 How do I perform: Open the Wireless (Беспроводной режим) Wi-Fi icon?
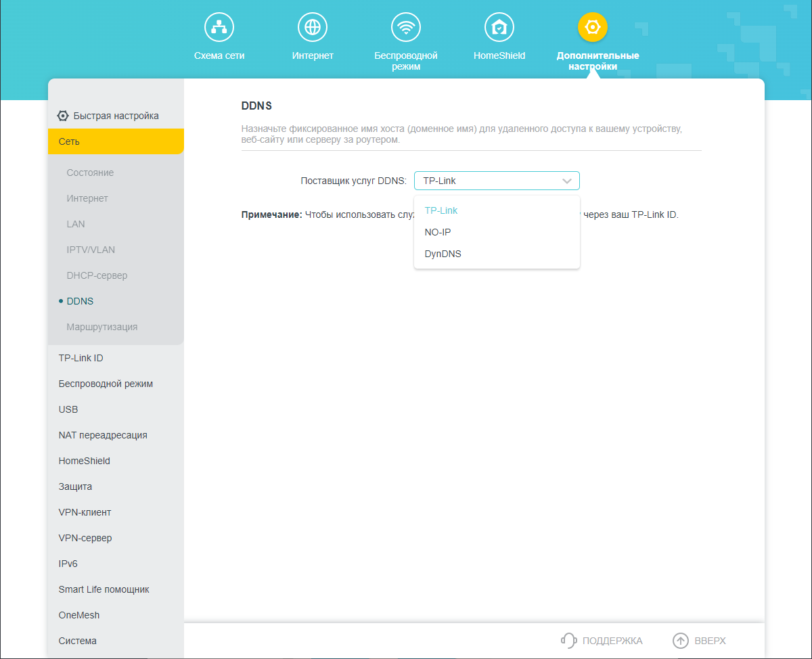[x=406, y=27]
